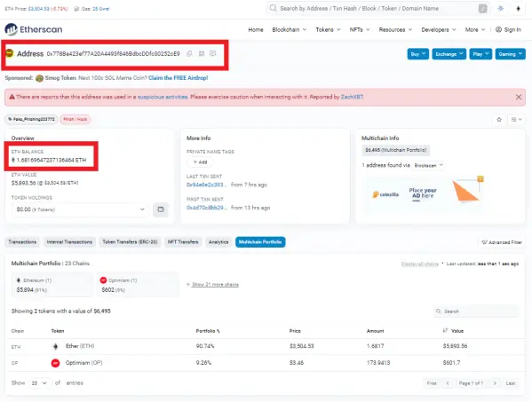Expand the Blockscan explorer selector
The width and height of the screenshot is (532, 402).
pyautogui.click(x=428, y=165)
